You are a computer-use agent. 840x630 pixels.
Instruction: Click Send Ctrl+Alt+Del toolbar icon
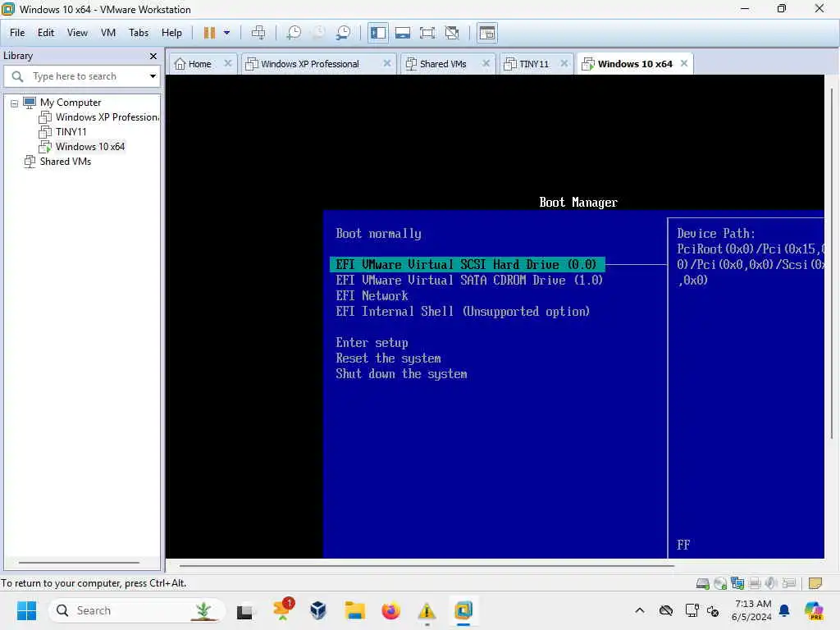(x=258, y=33)
